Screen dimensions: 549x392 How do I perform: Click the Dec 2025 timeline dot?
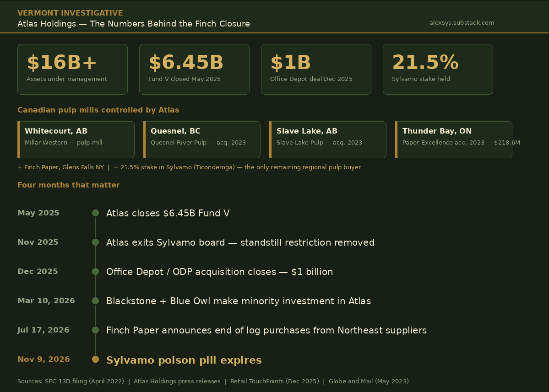[x=95, y=272]
